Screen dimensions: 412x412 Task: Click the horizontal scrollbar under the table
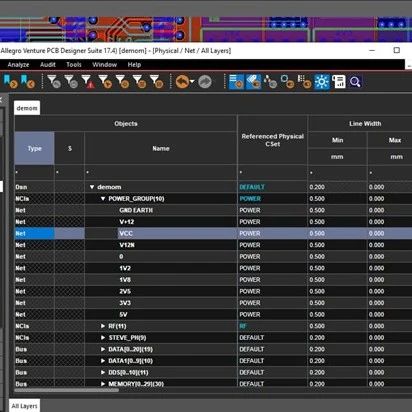pos(67,390)
